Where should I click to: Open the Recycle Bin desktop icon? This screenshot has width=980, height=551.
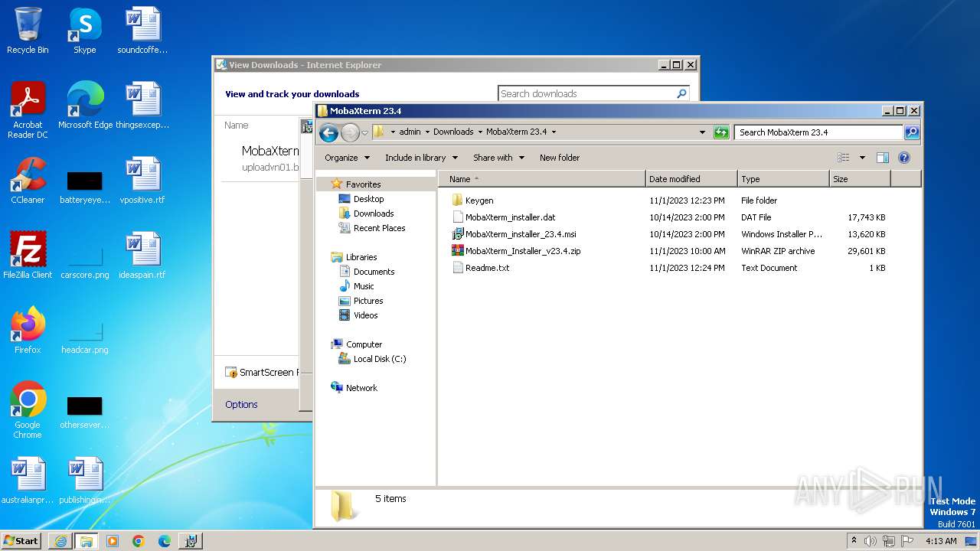pos(28,31)
